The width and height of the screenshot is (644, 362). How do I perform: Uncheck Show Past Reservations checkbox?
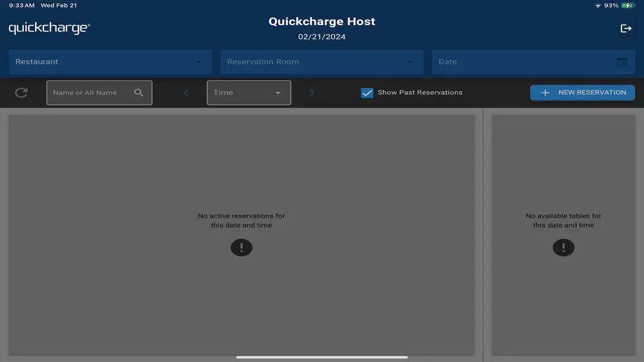click(x=367, y=93)
